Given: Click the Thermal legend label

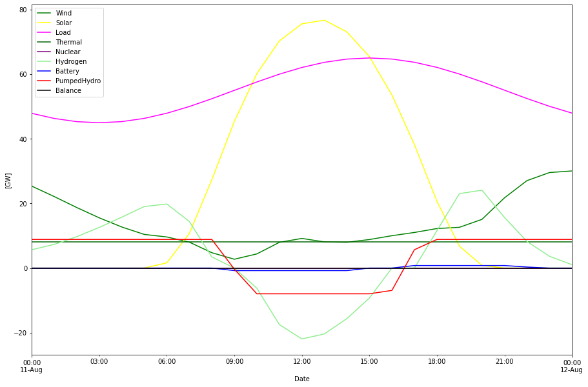Looking at the screenshot, I should [x=68, y=43].
